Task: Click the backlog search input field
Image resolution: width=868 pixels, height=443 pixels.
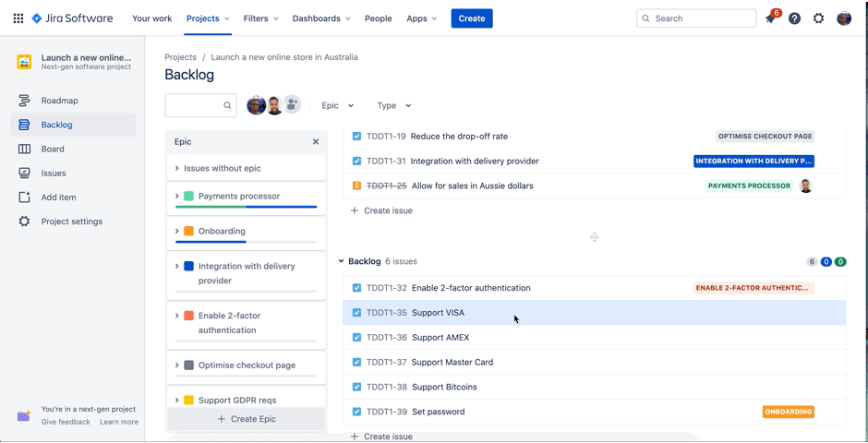Action: pos(200,105)
